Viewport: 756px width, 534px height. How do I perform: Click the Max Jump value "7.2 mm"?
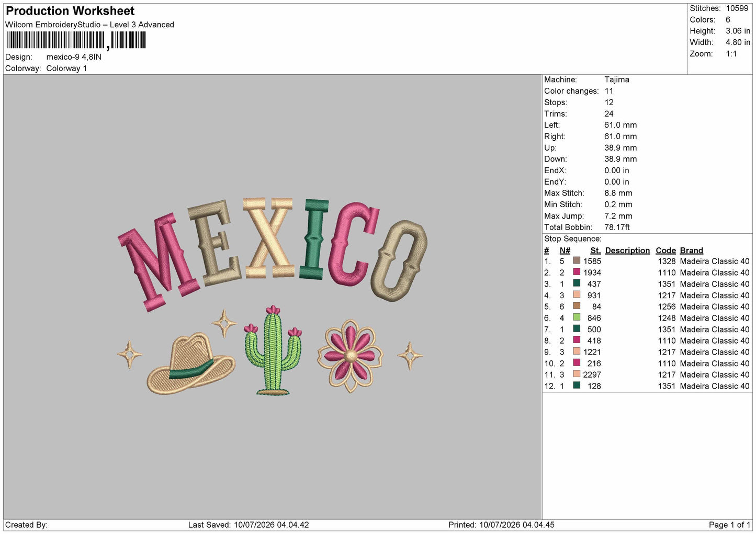pos(618,216)
